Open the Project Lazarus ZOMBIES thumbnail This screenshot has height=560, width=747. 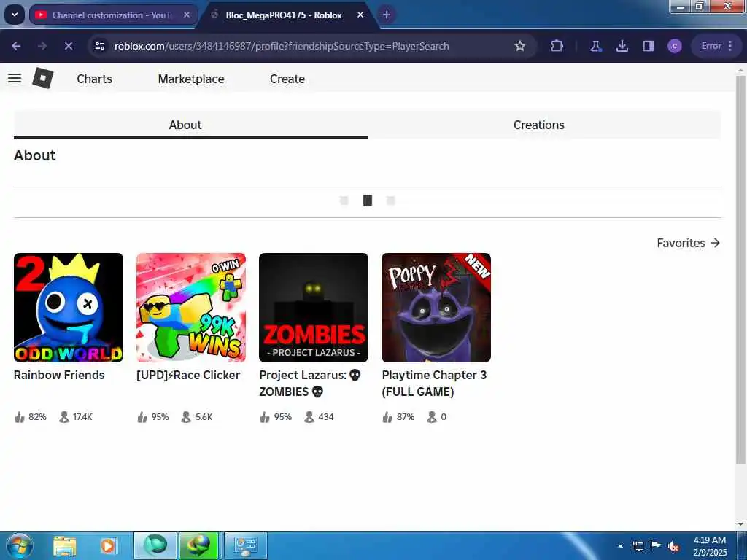[x=314, y=308]
